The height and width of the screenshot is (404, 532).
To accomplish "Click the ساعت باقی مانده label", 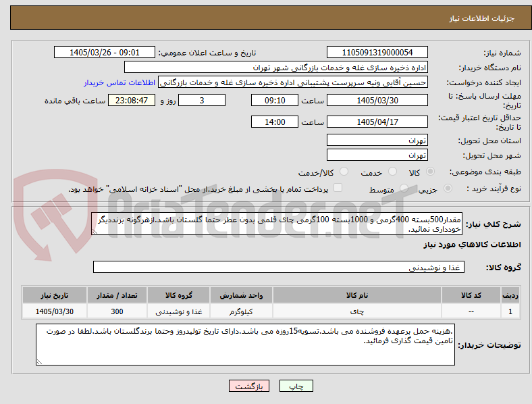I will pos(75,101).
